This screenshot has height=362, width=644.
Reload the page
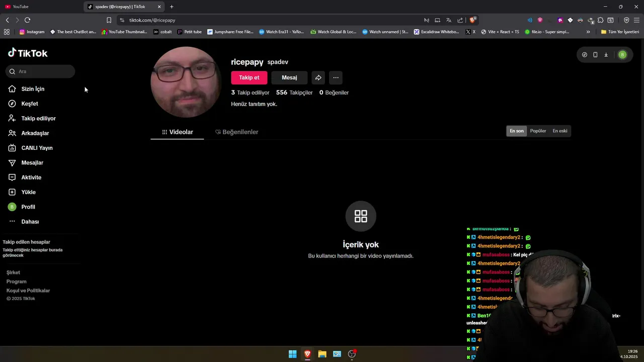point(27,20)
